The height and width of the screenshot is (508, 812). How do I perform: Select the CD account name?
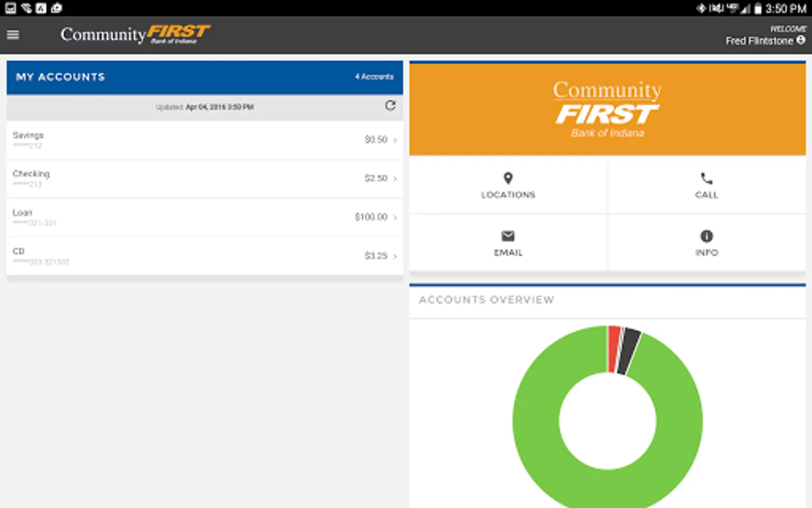[19, 251]
